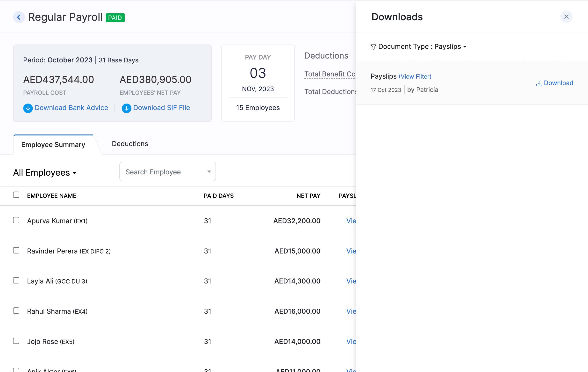Click the close button on Downloads panel

pos(566,17)
